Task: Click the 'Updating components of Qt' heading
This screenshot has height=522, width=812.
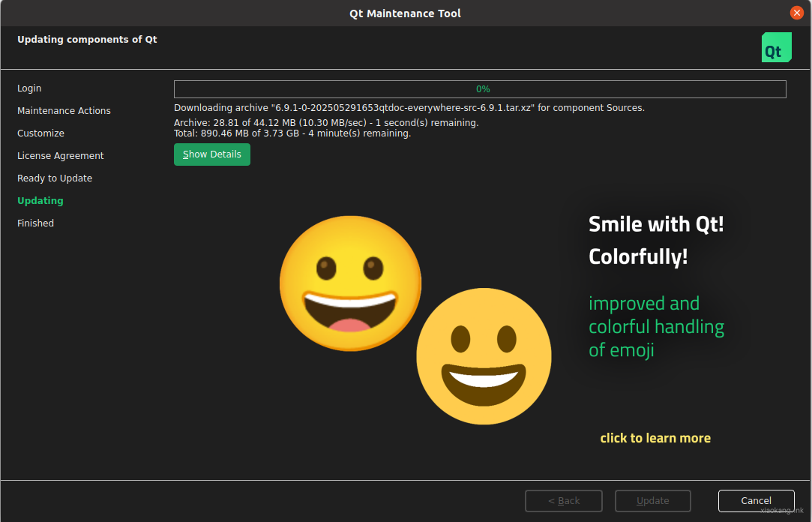Action: pos(87,39)
